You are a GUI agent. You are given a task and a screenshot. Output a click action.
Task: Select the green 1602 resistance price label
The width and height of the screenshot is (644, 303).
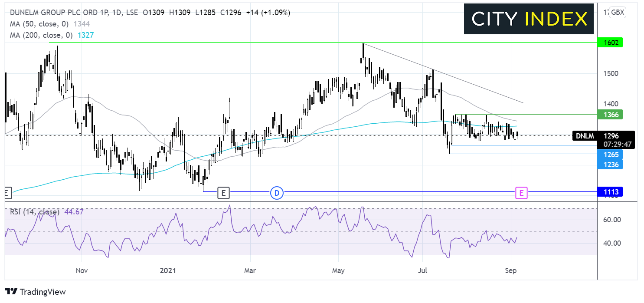coord(609,43)
